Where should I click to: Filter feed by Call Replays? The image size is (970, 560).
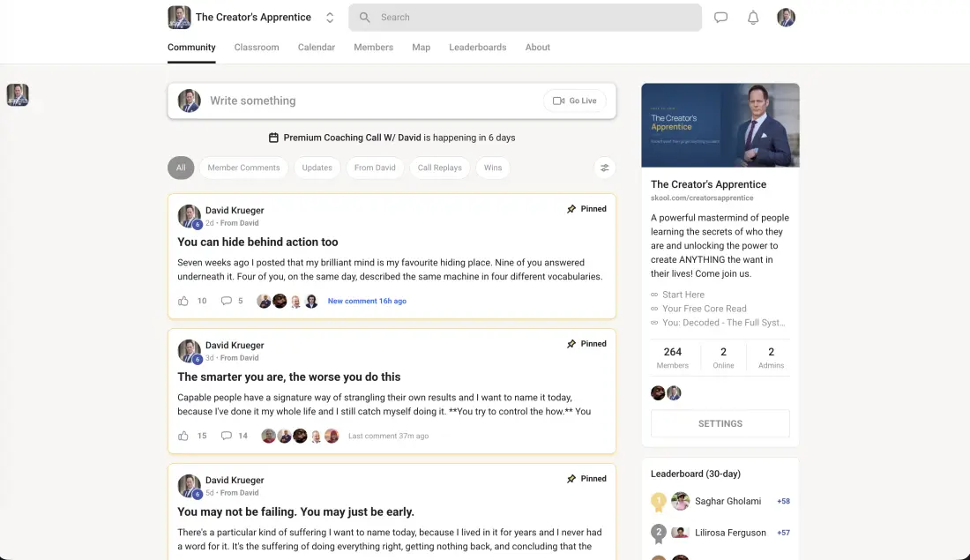click(440, 168)
